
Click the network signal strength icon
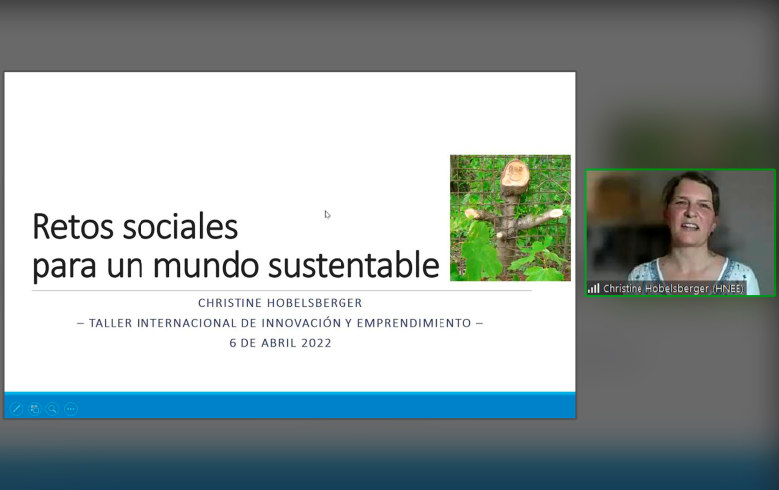(594, 288)
